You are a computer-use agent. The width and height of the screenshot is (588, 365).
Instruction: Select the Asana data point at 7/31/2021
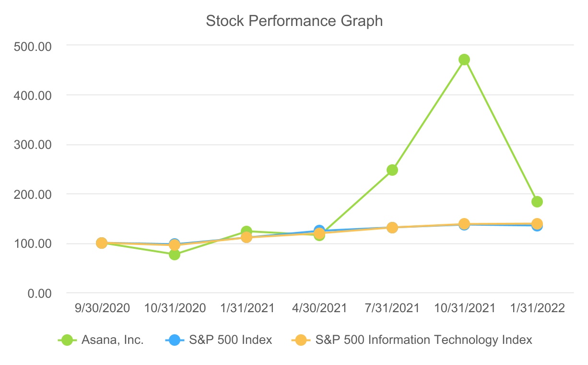point(392,170)
